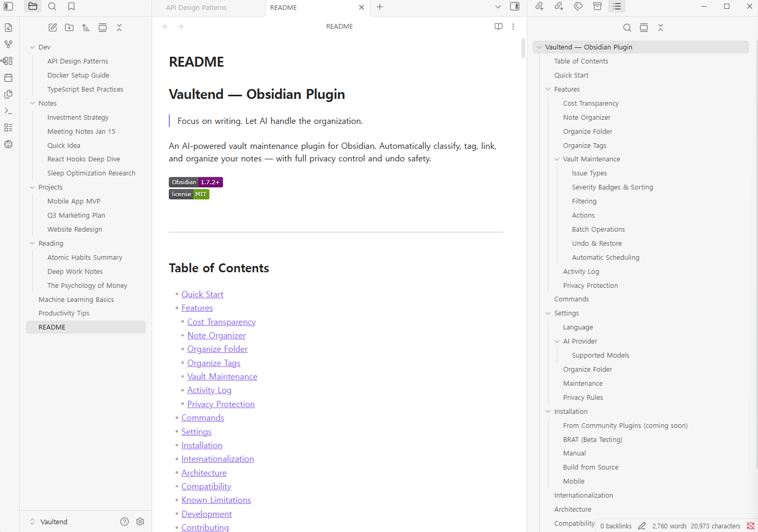Image resolution: width=758 pixels, height=532 pixels.
Task: Open the outgoing links pane
Action: click(x=559, y=6)
